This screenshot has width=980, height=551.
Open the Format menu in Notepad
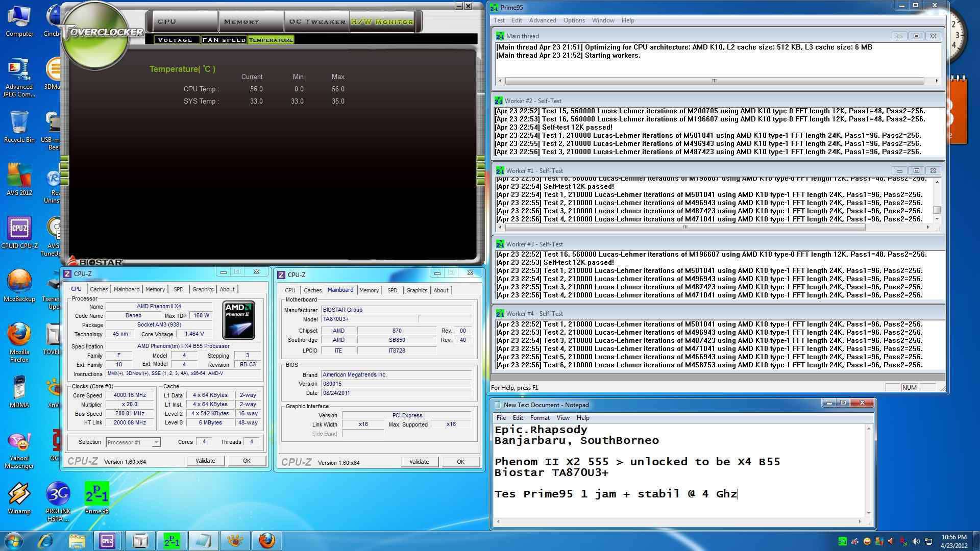pos(540,418)
